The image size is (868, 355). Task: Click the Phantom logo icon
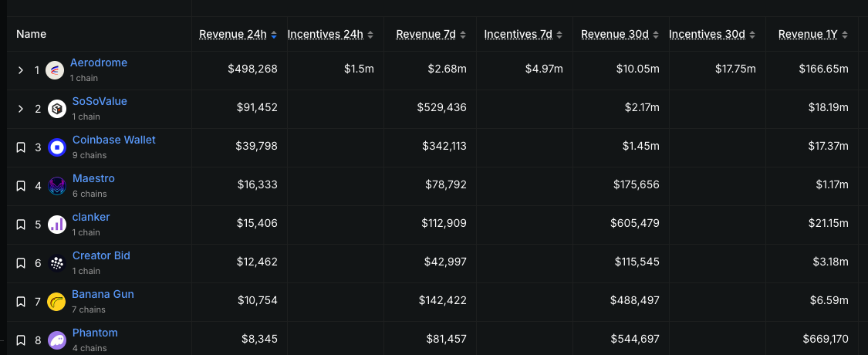tap(57, 340)
